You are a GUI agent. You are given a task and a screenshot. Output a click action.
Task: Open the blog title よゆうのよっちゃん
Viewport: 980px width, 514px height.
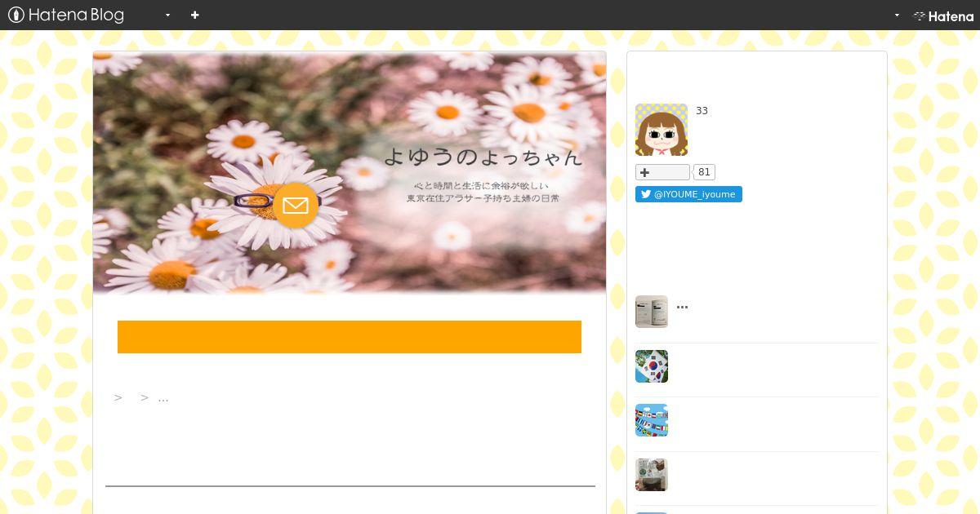pos(483,157)
